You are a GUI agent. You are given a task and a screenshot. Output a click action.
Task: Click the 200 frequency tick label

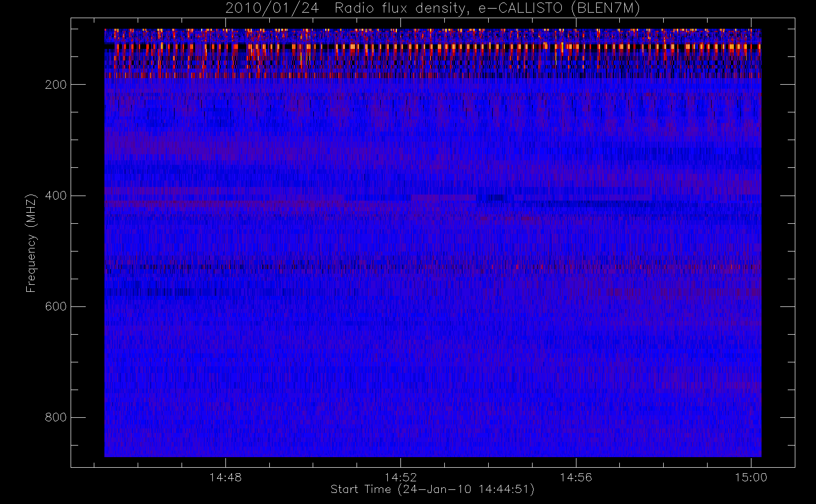(55, 85)
